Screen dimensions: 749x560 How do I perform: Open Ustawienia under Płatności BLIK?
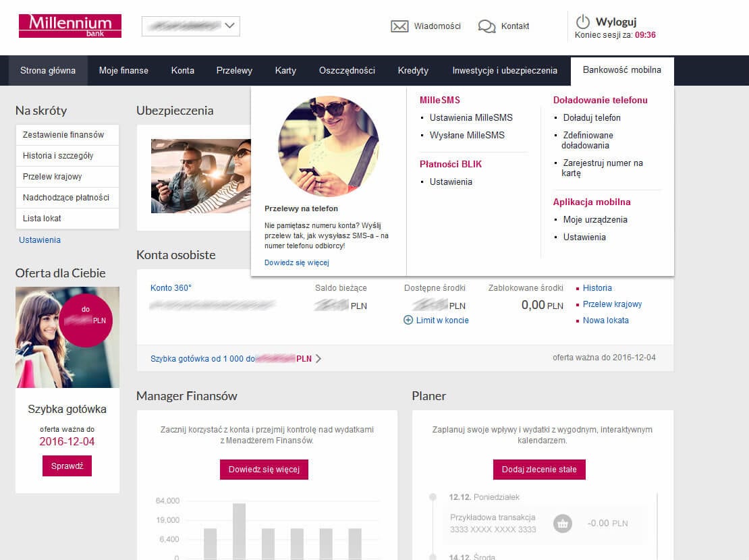click(x=451, y=181)
